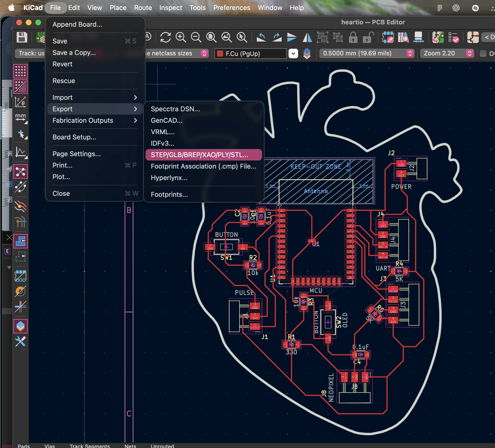Open the netclass sizes dropdown
Screen dimensions: 495x448
204,53
